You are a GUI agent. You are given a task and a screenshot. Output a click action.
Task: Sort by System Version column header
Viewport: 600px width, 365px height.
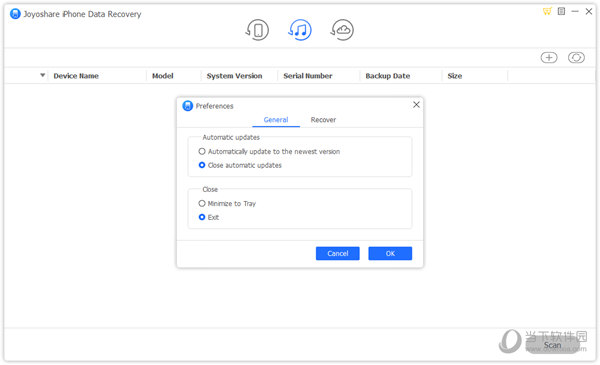[x=235, y=76]
